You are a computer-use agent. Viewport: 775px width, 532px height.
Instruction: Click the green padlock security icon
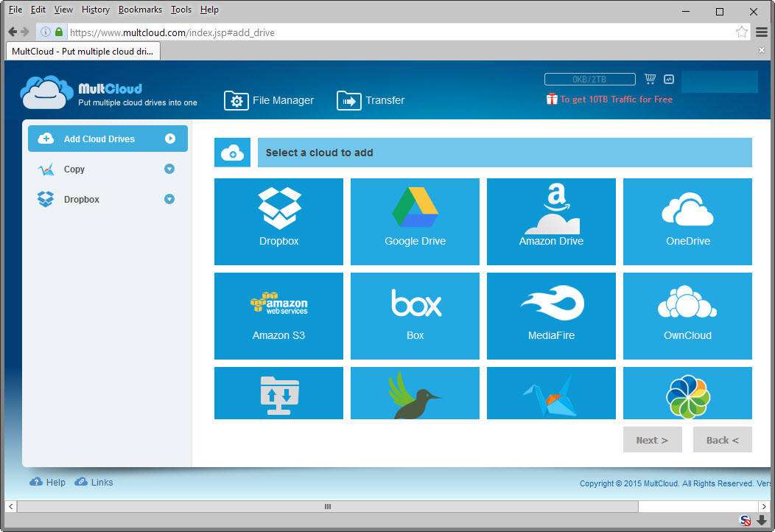point(59,32)
